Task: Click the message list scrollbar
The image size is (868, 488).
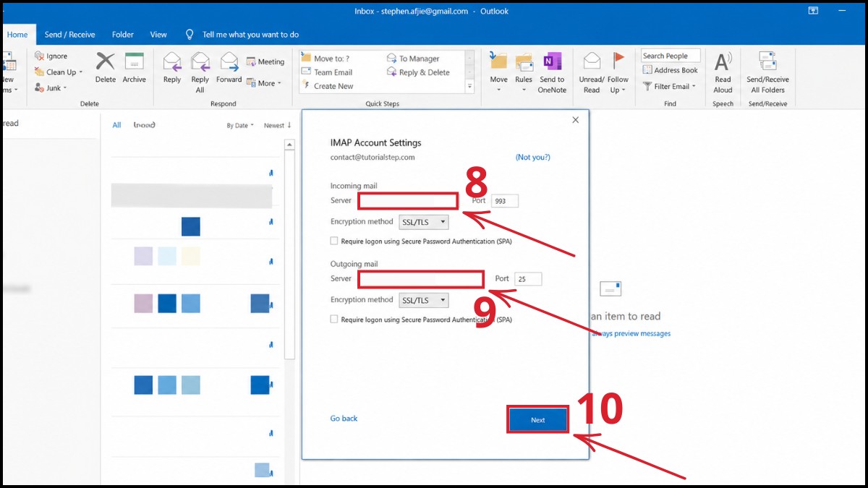Action: 289,250
